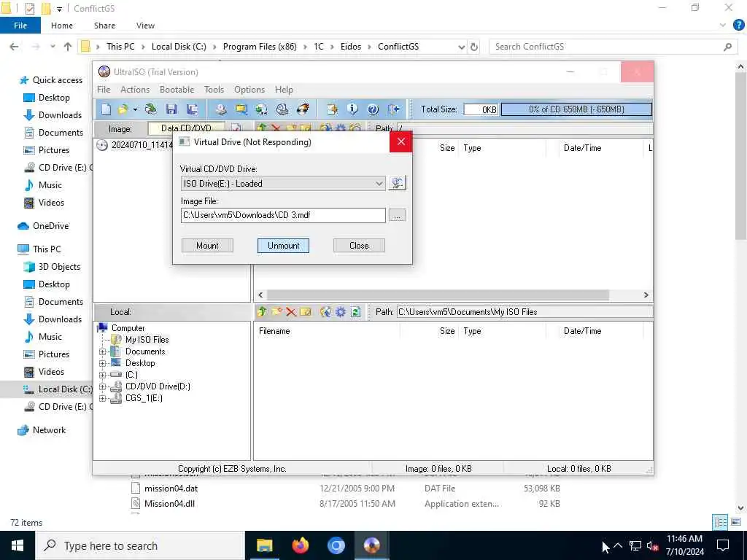The width and height of the screenshot is (747, 560).
Task: Click the Up folder icon in Local toolbar
Action: [262, 312]
